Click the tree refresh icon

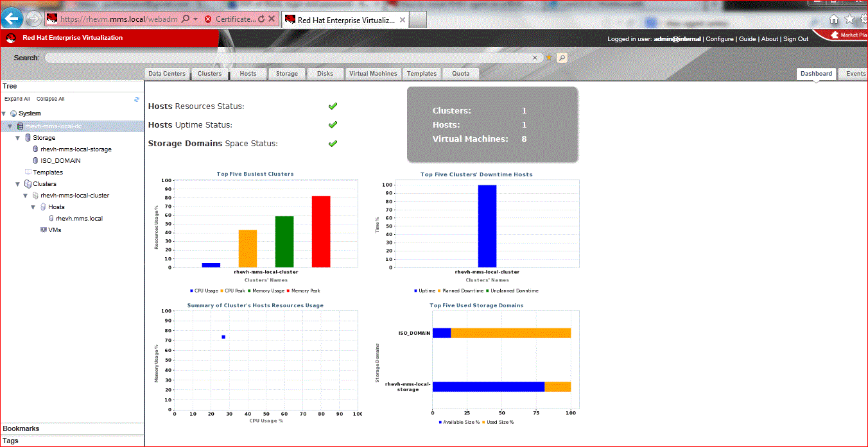137,99
